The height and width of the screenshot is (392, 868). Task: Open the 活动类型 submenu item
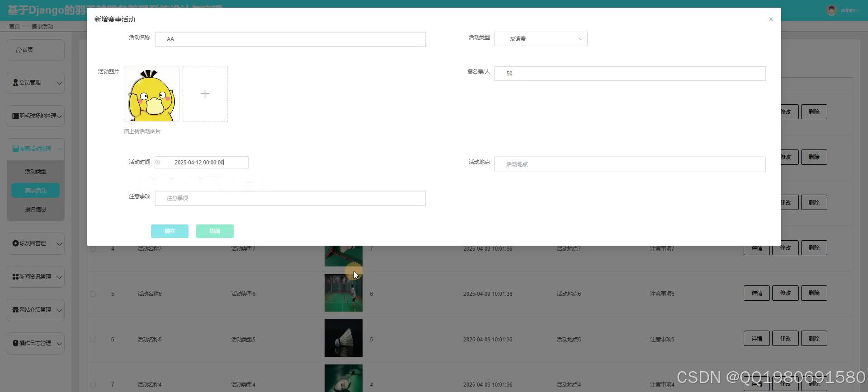(36, 172)
